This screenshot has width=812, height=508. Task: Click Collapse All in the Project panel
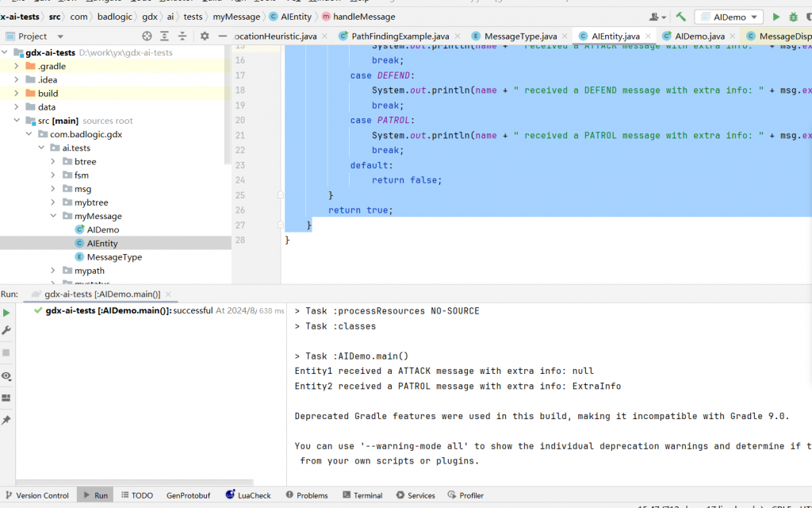[x=183, y=36]
